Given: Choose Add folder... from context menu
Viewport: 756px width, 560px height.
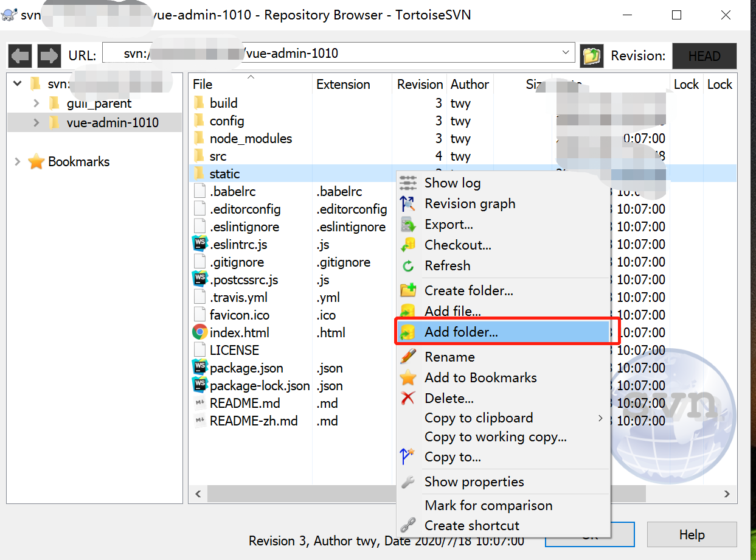Looking at the screenshot, I should click(503, 332).
